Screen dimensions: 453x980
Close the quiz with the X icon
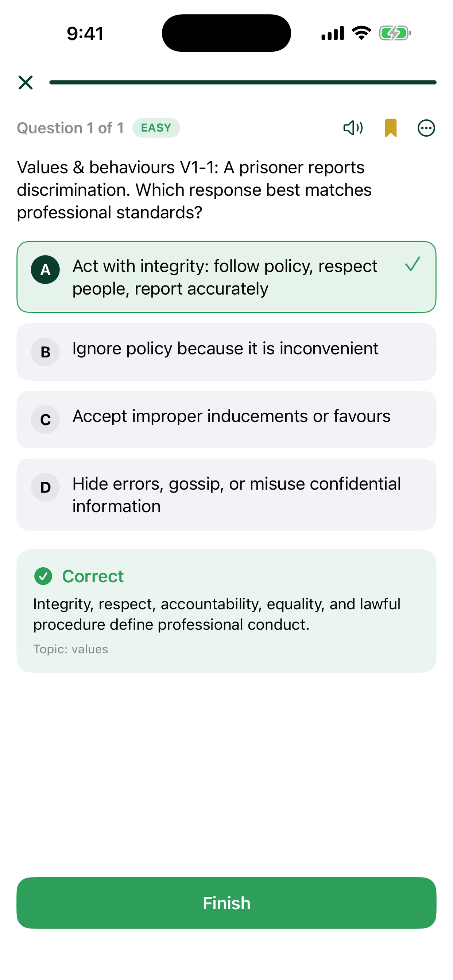tap(26, 82)
